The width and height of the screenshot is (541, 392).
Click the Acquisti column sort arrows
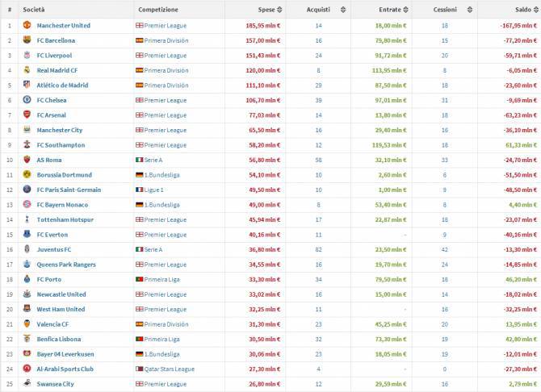[x=342, y=10]
